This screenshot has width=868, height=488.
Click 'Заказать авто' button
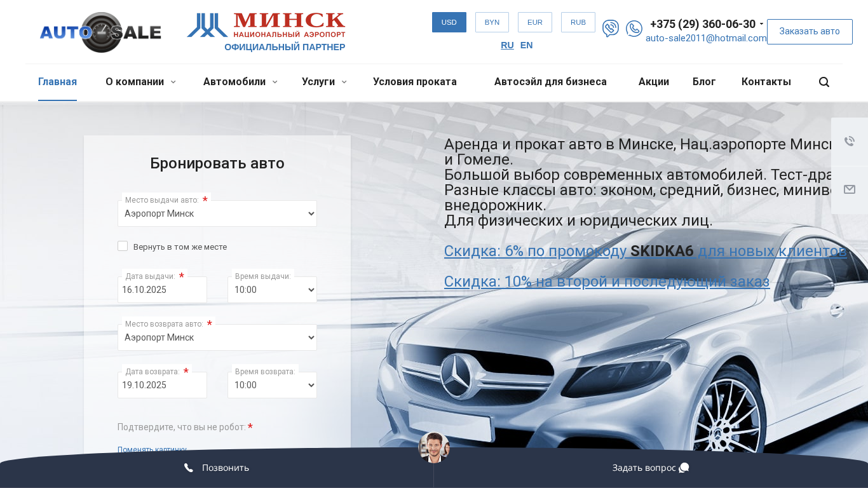[x=810, y=32]
